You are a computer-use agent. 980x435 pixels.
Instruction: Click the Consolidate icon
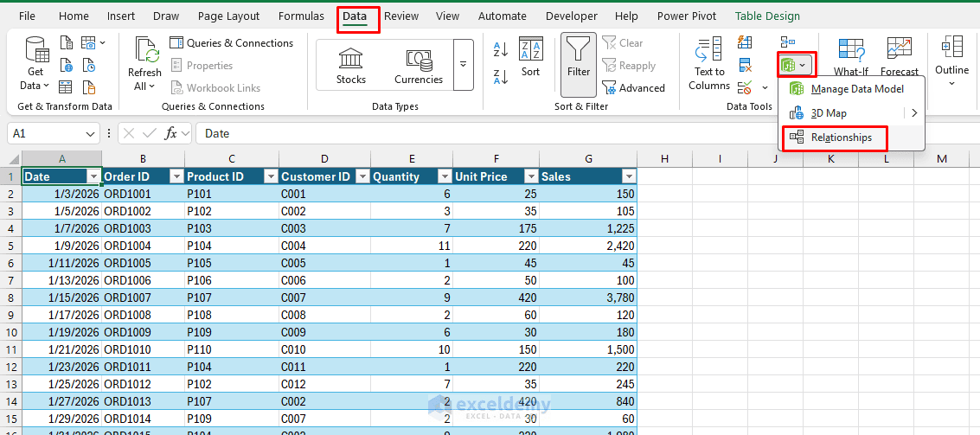point(787,42)
